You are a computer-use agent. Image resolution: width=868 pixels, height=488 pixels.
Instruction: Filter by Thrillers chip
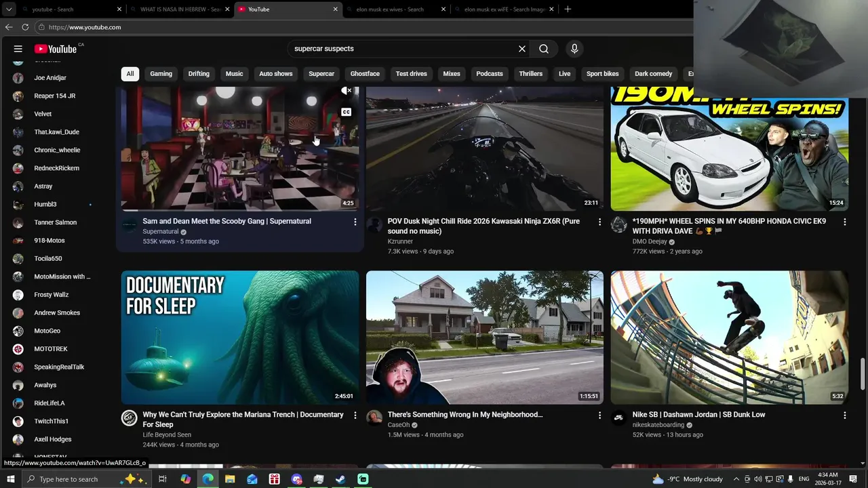531,74
